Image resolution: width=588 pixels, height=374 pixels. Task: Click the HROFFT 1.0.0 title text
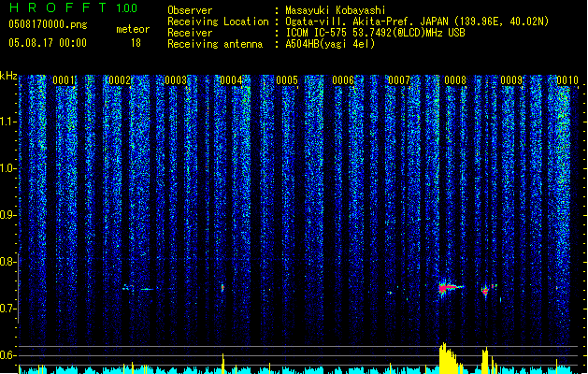click(x=74, y=7)
